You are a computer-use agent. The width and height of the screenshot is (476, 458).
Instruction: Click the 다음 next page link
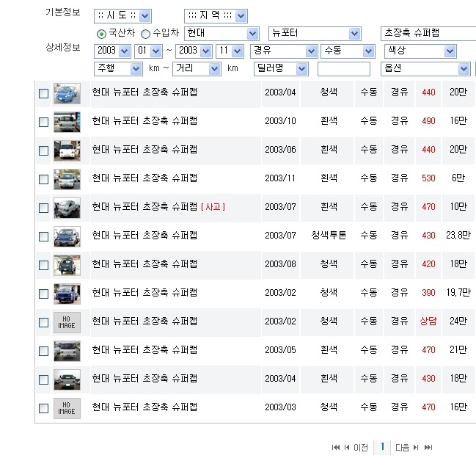coord(402,448)
